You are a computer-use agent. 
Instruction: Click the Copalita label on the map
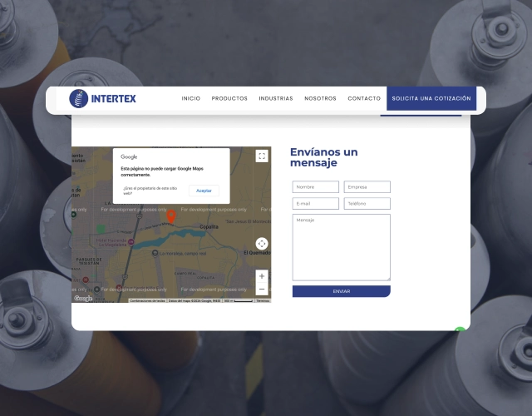209,227
